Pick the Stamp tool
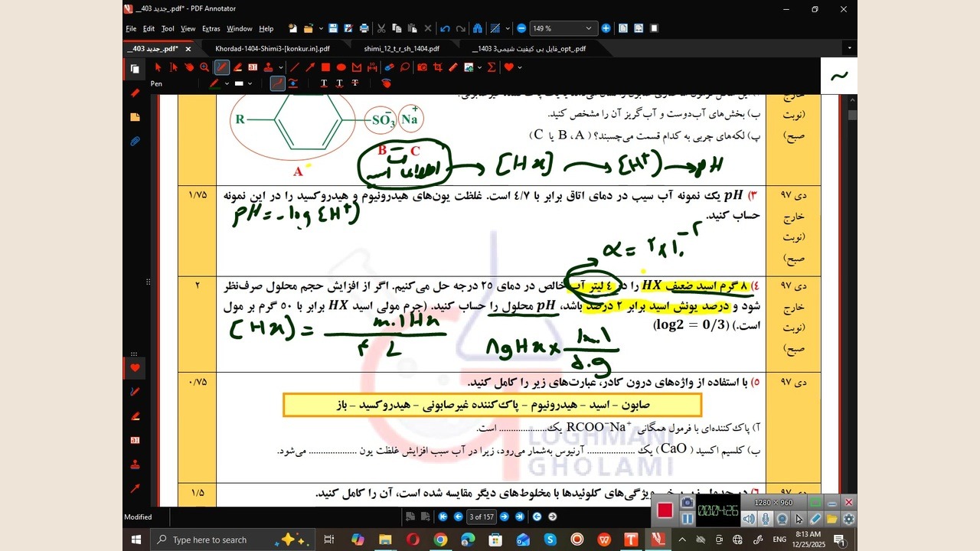This screenshot has width=980, height=551. [268, 67]
